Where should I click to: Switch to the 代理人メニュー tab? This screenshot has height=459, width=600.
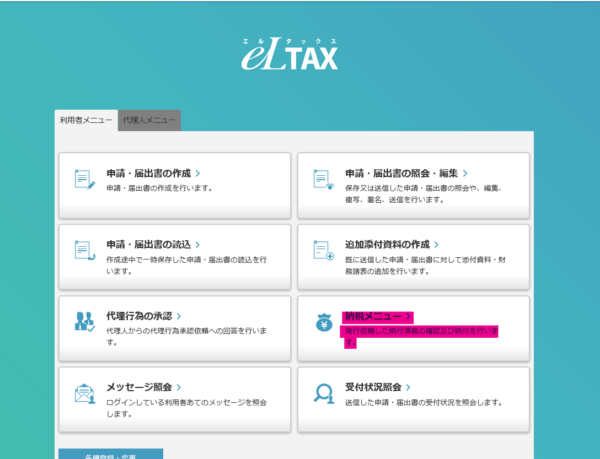149,120
